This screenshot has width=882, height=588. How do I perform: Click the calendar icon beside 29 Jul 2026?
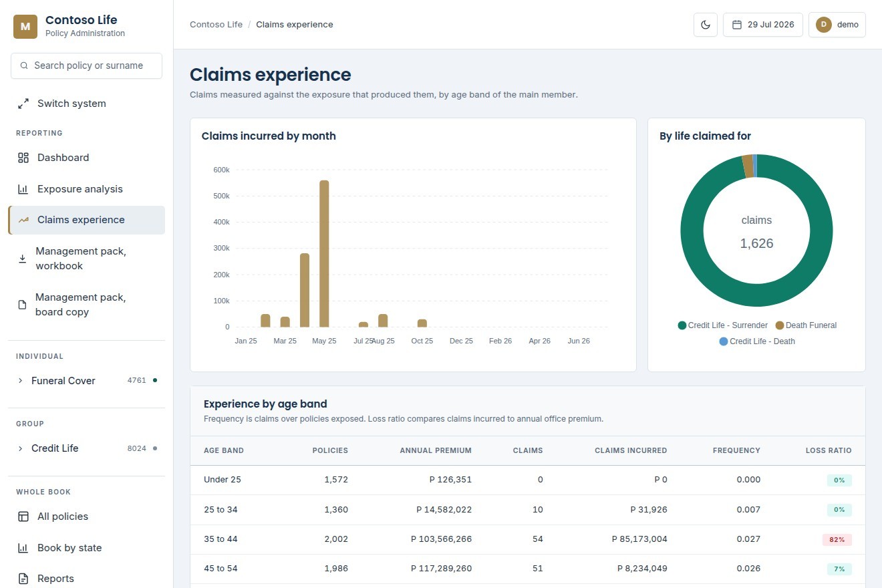click(737, 25)
